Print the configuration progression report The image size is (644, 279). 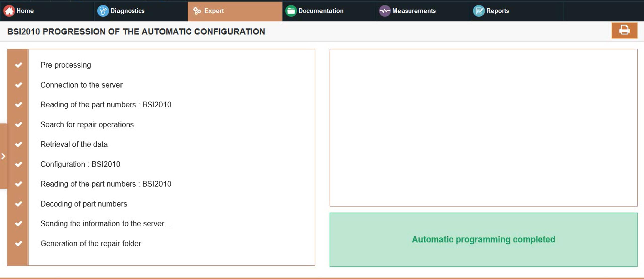click(x=624, y=30)
